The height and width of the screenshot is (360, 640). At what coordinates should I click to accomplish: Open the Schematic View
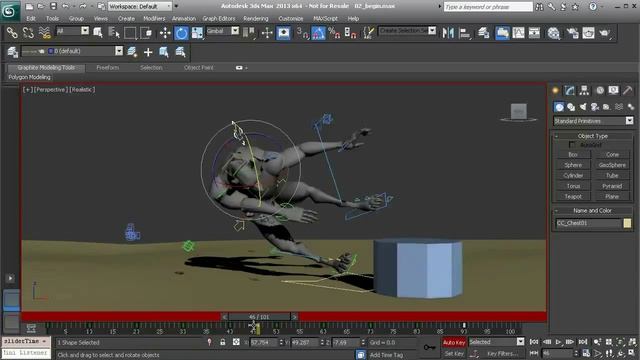pyautogui.click(x=534, y=33)
